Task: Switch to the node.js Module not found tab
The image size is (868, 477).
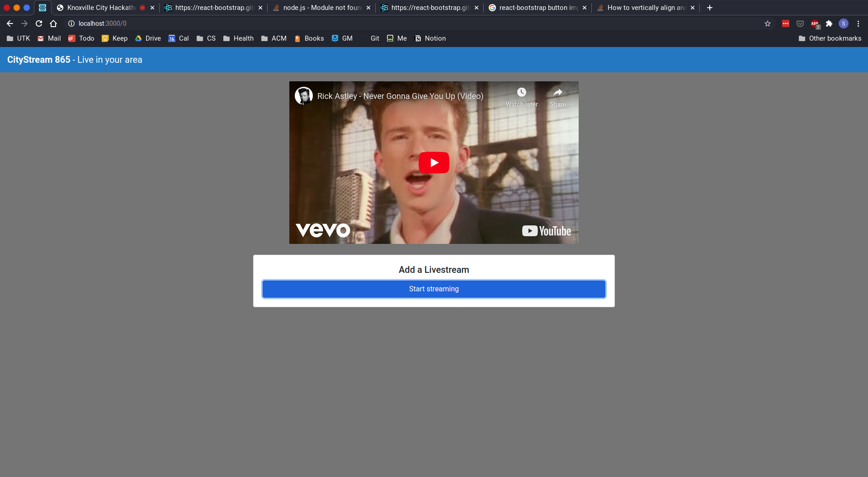Action: [x=322, y=8]
